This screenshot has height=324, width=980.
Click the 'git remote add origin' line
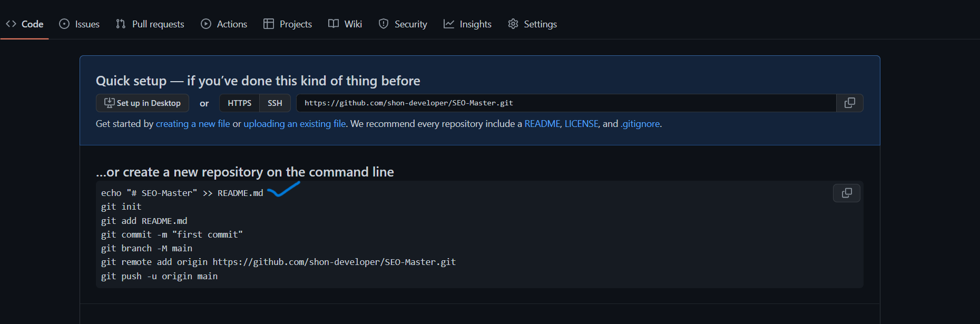(278, 262)
